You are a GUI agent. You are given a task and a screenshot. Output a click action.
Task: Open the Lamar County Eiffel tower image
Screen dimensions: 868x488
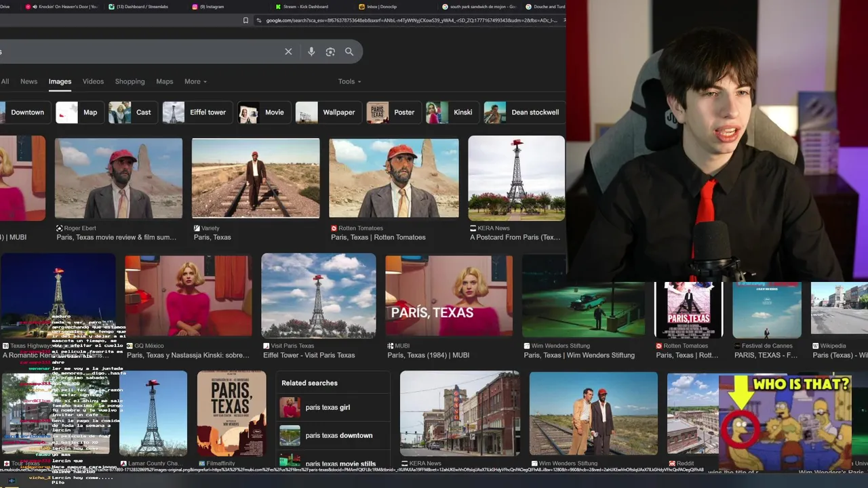point(153,413)
